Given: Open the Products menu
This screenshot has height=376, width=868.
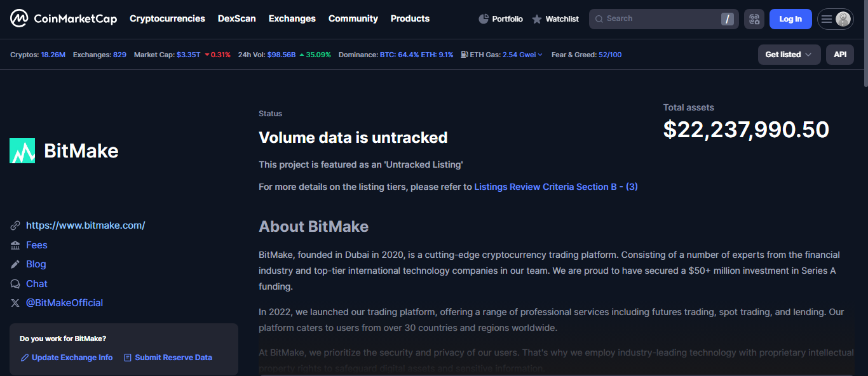Looking at the screenshot, I should [410, 18].
